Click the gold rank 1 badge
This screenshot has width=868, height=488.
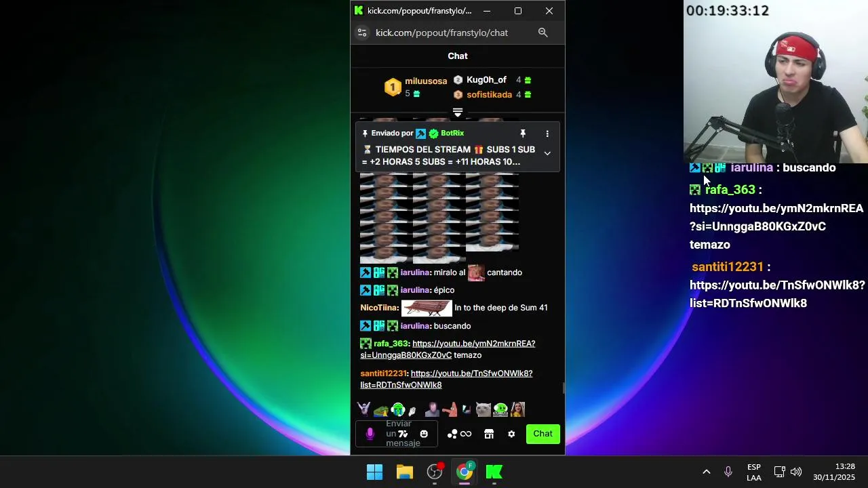(x=393, y=87)
